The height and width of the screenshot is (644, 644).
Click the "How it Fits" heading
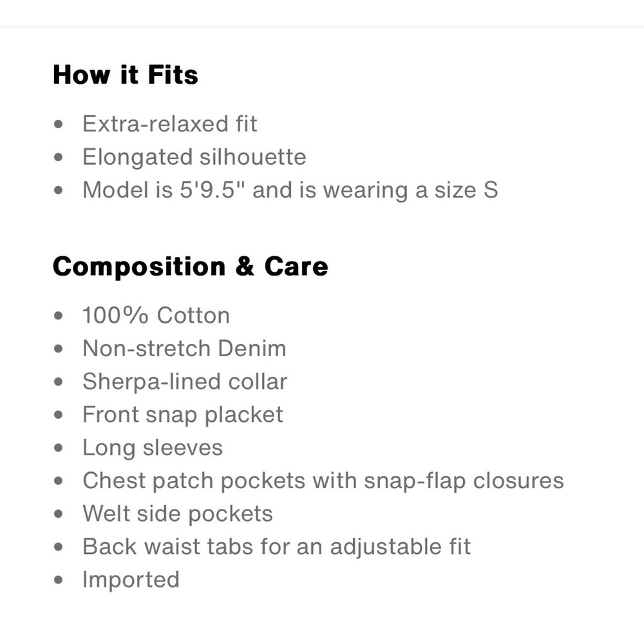click(125, 75)
